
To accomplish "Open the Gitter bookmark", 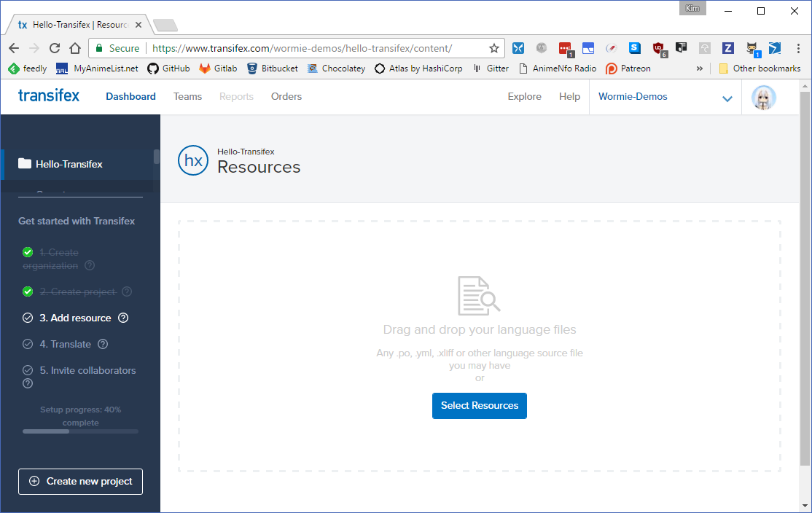I will pos(491,68).
